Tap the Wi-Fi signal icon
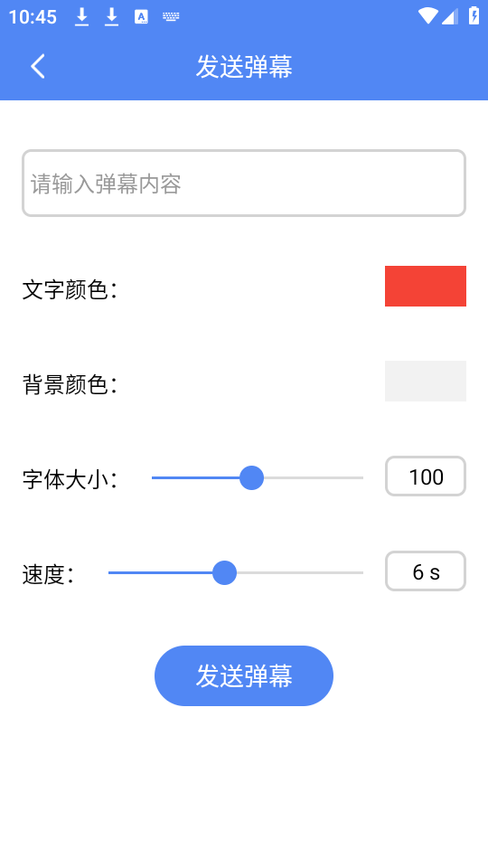The height and width of the screenshot is (868, 488). coord(427,16)
